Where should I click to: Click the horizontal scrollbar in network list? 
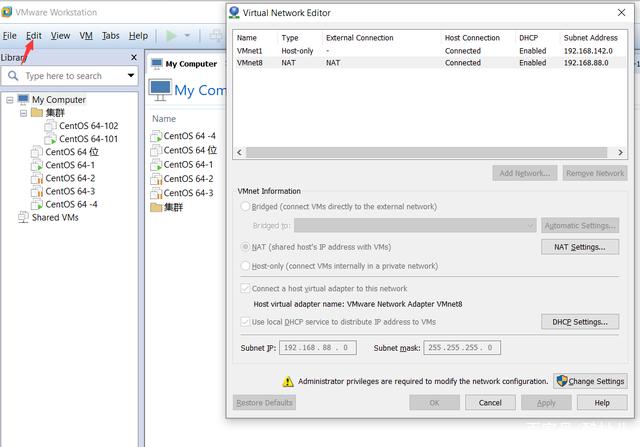pyautogui.click(x=427, y=152)
